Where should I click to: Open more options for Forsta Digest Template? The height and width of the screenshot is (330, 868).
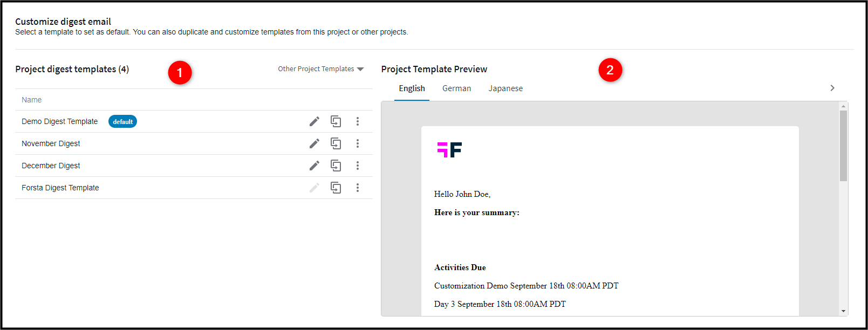(x=357, y=188)
